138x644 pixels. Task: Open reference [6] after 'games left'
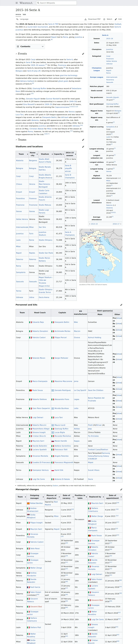click(52, 39)
